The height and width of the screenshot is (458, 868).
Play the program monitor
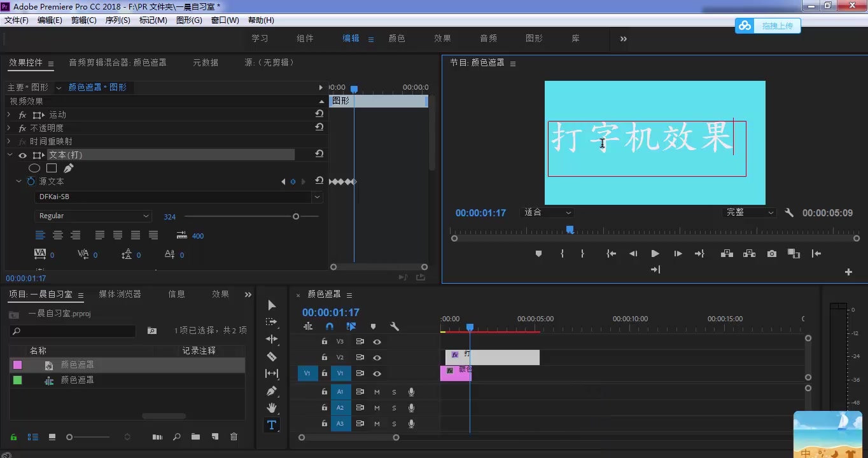pos(655,254)
